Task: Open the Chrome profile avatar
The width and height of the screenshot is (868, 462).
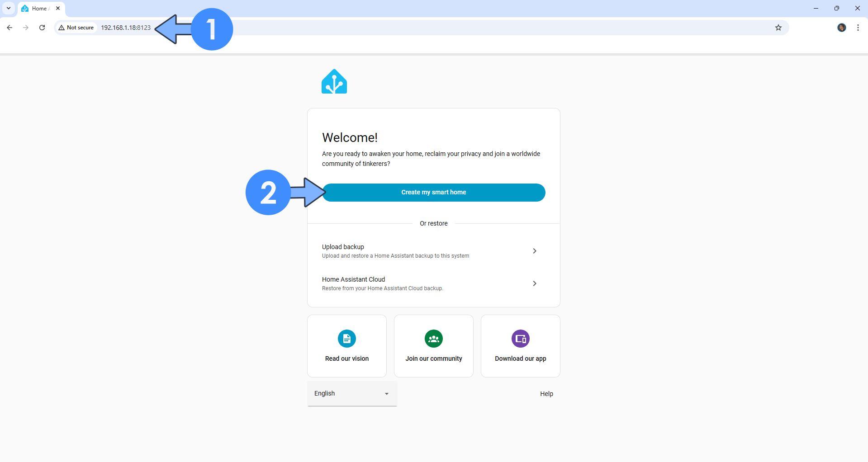Action: (841, 28)
